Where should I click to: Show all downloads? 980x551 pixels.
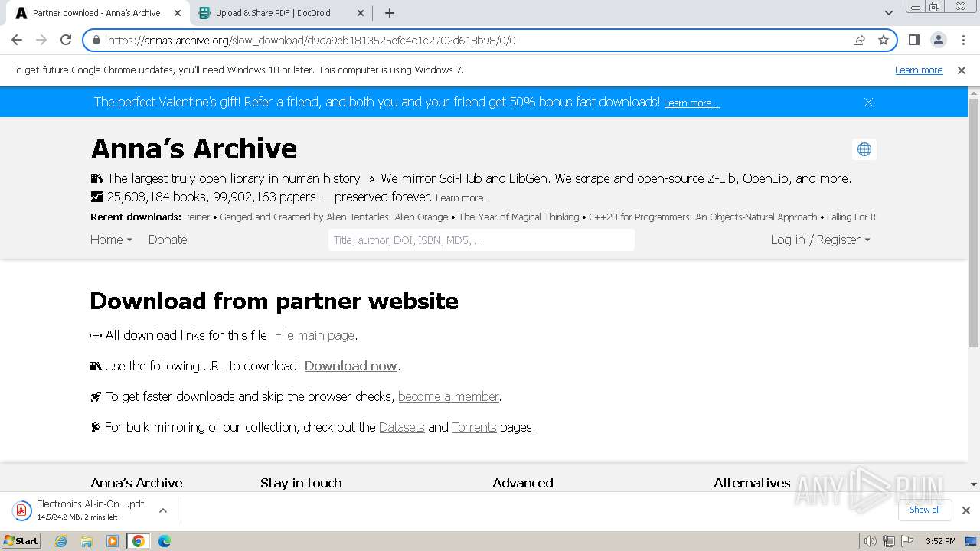tap(925, 510)
